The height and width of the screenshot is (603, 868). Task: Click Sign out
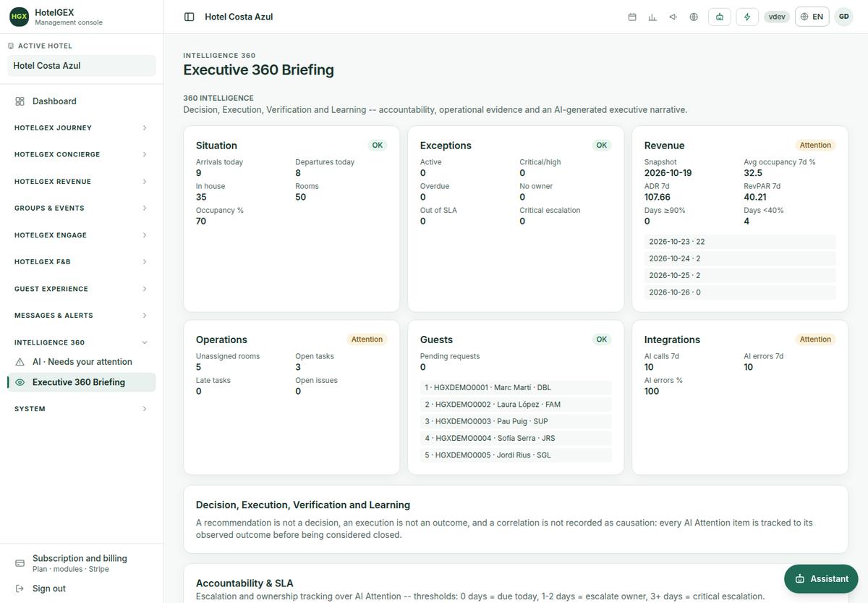pos(82,589)
